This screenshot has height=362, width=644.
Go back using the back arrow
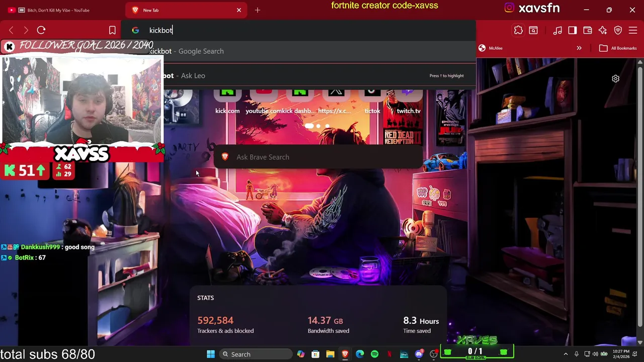pyautogui.click(x=11, y=31)
